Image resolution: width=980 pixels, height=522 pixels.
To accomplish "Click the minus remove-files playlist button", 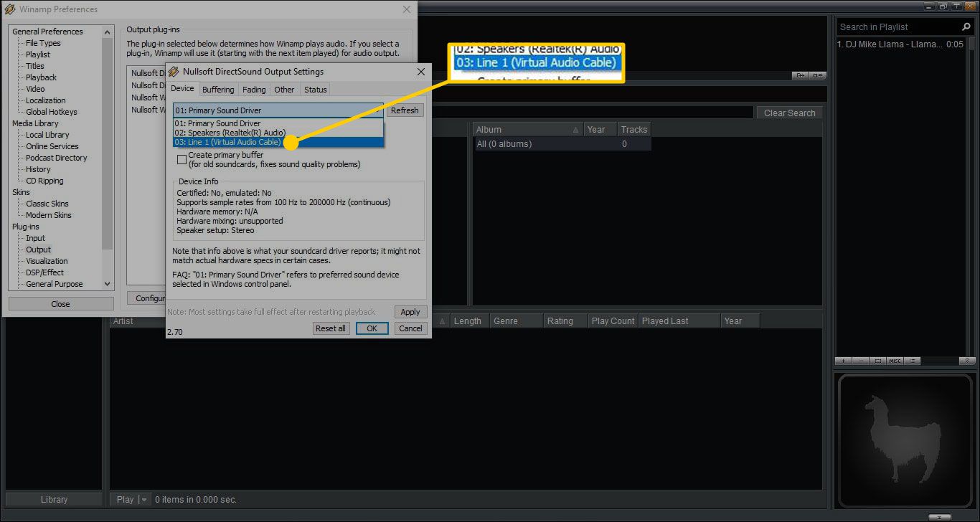I will click(860, 361).
